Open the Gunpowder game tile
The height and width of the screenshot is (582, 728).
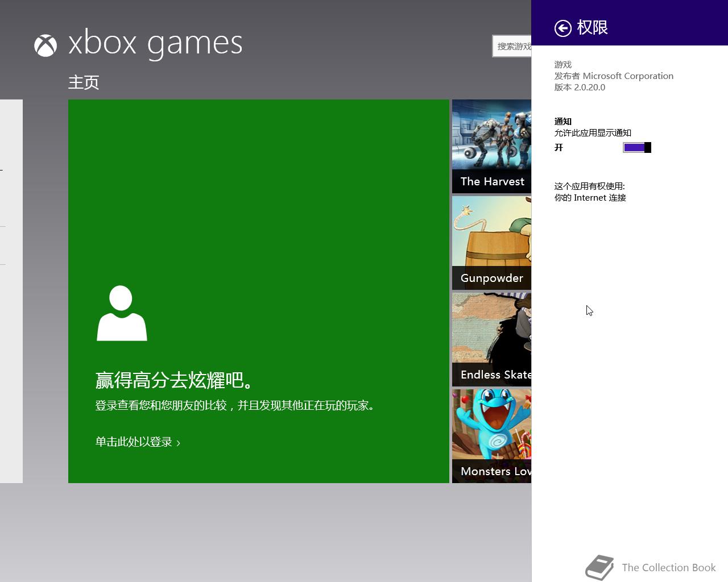click(491, 243)
